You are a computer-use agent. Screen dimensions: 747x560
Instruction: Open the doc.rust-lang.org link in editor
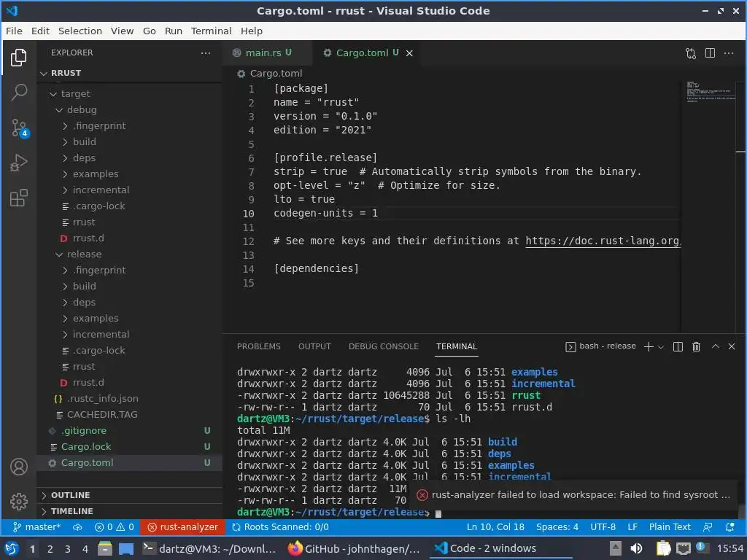(603, 241)
